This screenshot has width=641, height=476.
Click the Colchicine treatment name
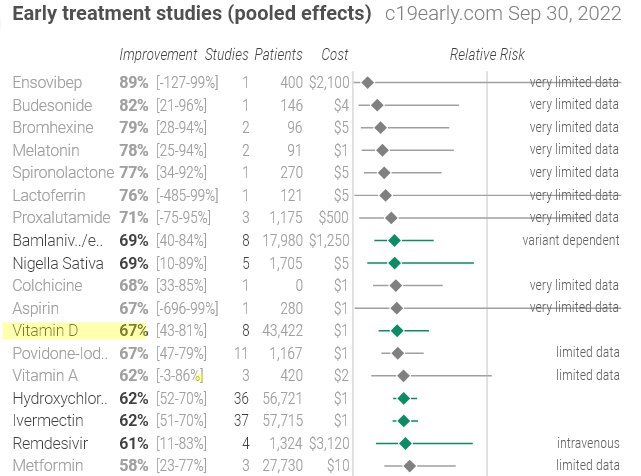(x=45, y=285)
